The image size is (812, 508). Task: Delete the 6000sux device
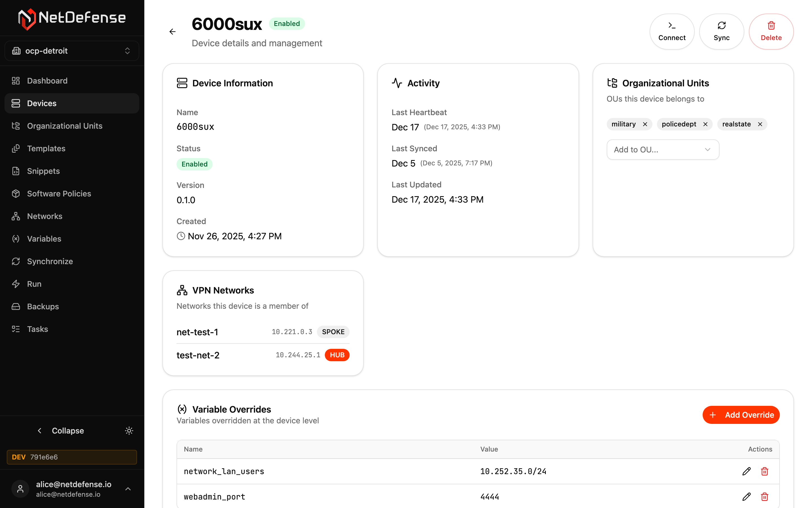pos(771,32)
